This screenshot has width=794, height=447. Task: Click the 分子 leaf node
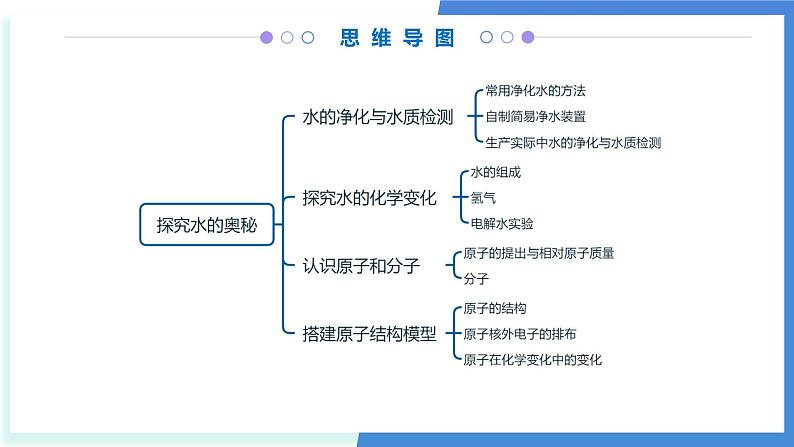(476, 279)
